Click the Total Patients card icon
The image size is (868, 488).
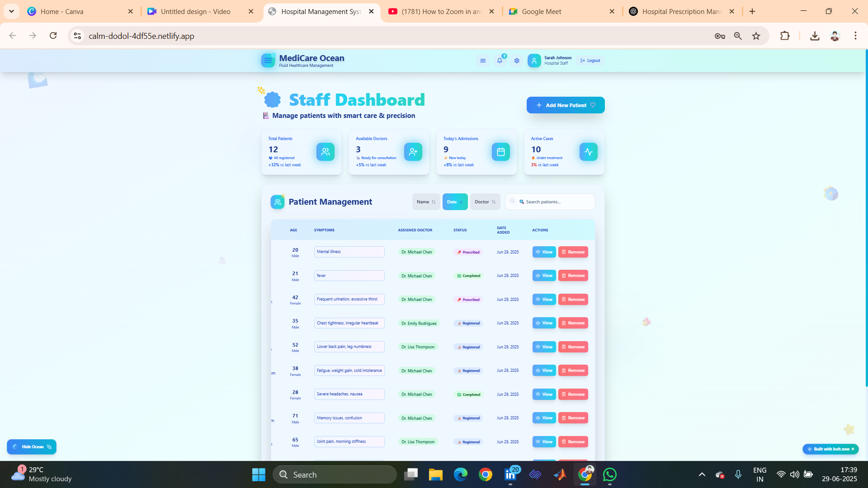(x=325, y=152)
